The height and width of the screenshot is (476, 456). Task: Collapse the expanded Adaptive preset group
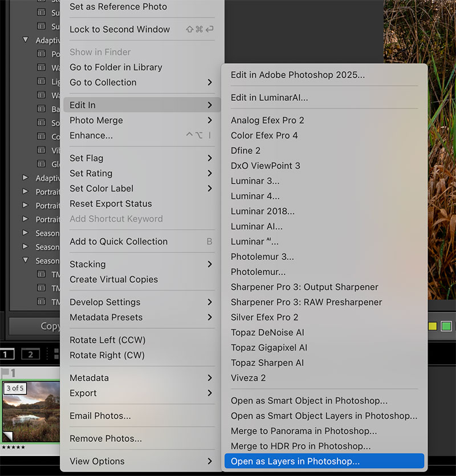[26, 40]
